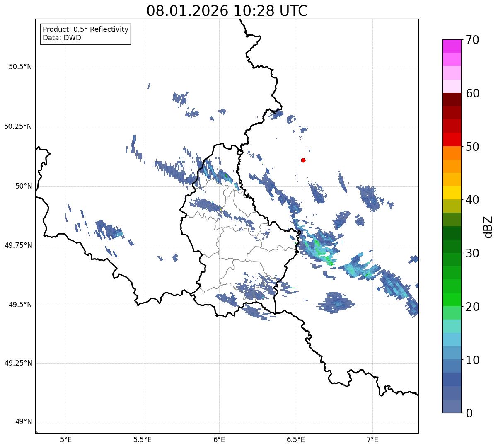Click the 6°E longitude label

click(219, 439)
